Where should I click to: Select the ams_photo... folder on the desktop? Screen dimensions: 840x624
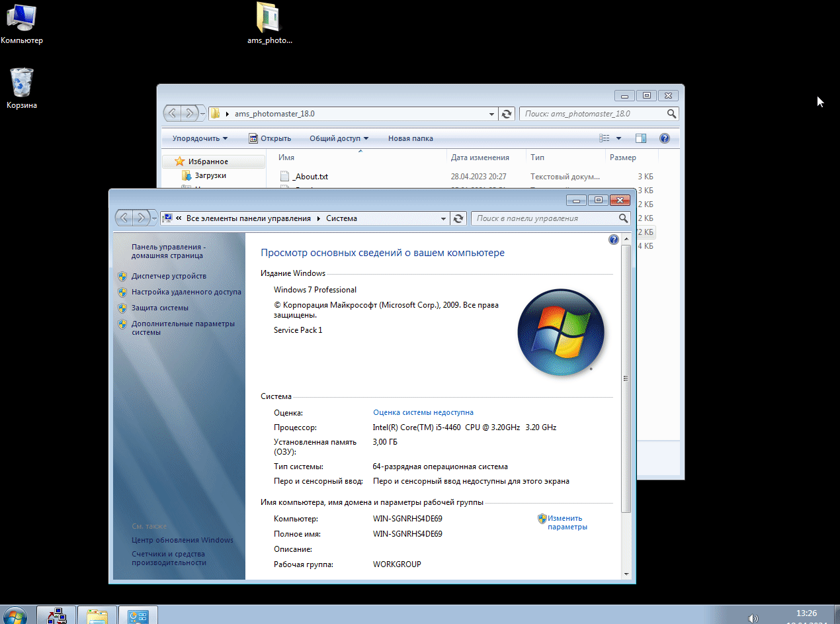tap(269, 23)
